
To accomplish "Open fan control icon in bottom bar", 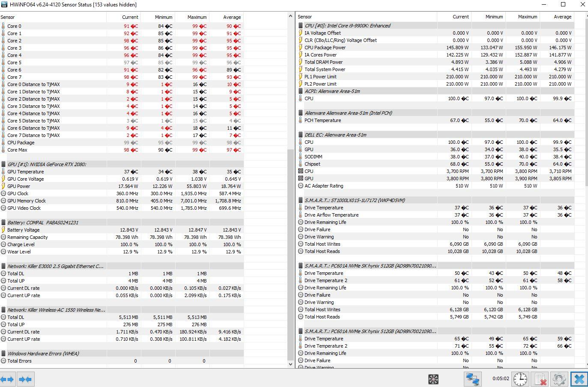I will 433,379.
